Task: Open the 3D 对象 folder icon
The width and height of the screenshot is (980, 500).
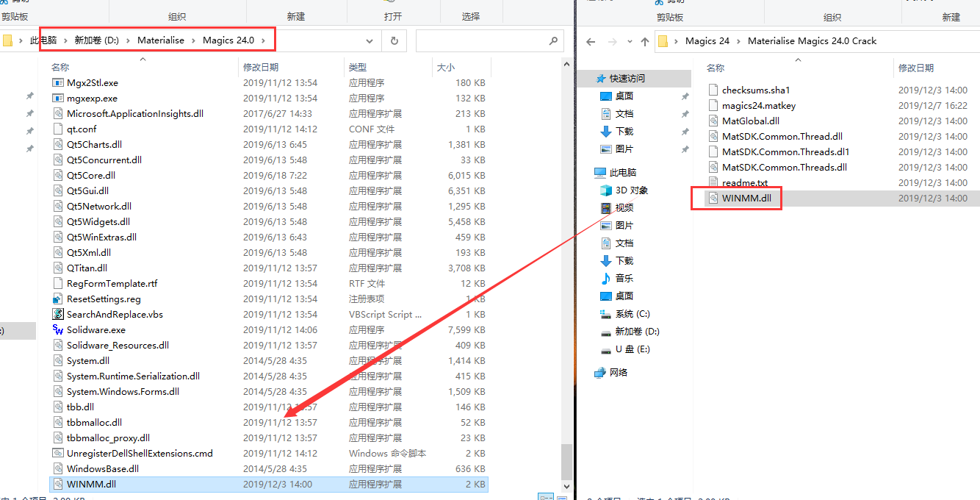Action: [606, 190]
